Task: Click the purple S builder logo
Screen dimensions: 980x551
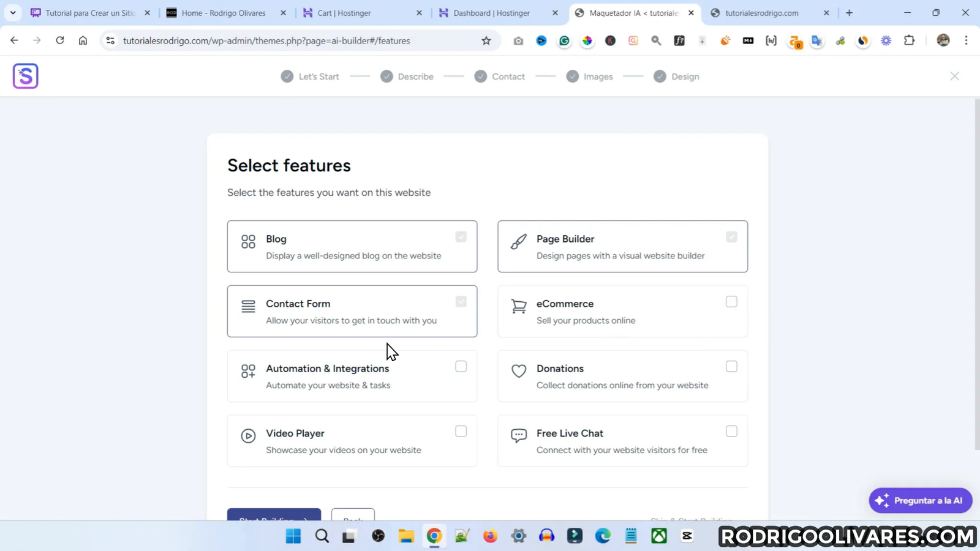Action: (x=25, y=76)
